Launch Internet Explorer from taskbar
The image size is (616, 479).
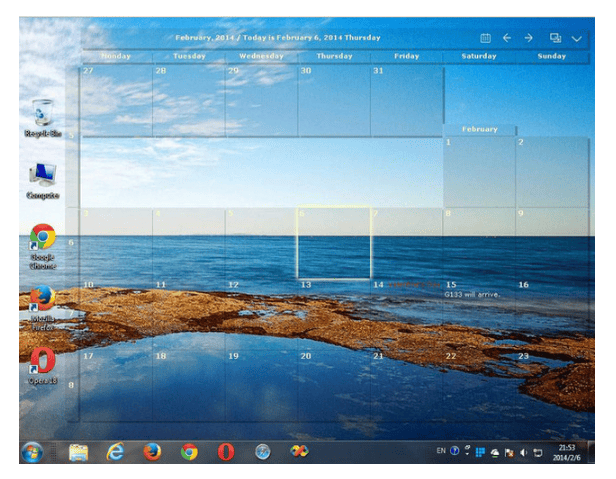(x=116, y=452)
